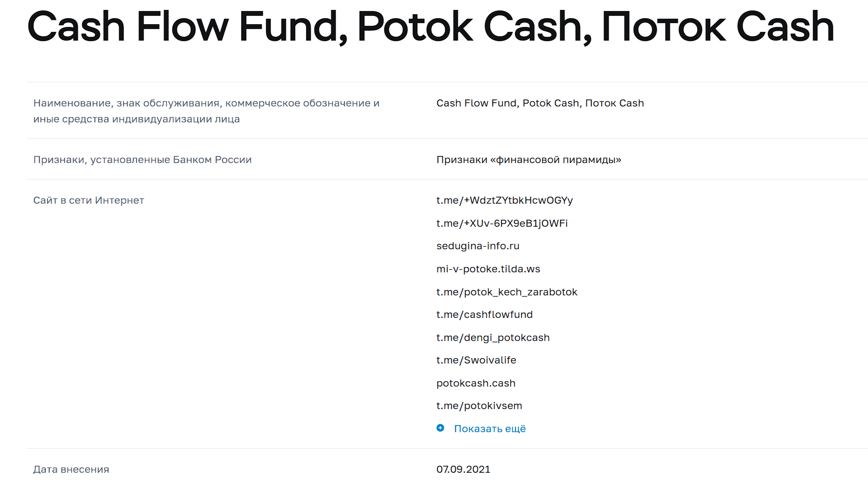Select the t.me/potokivsem entry

[479, 406]
